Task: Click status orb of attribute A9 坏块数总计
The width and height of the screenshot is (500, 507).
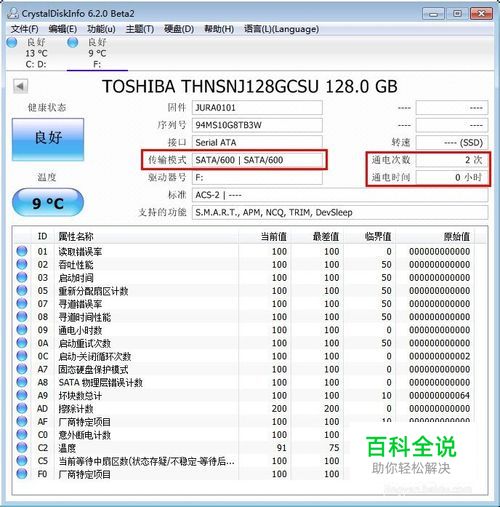Action: point(22,395)
